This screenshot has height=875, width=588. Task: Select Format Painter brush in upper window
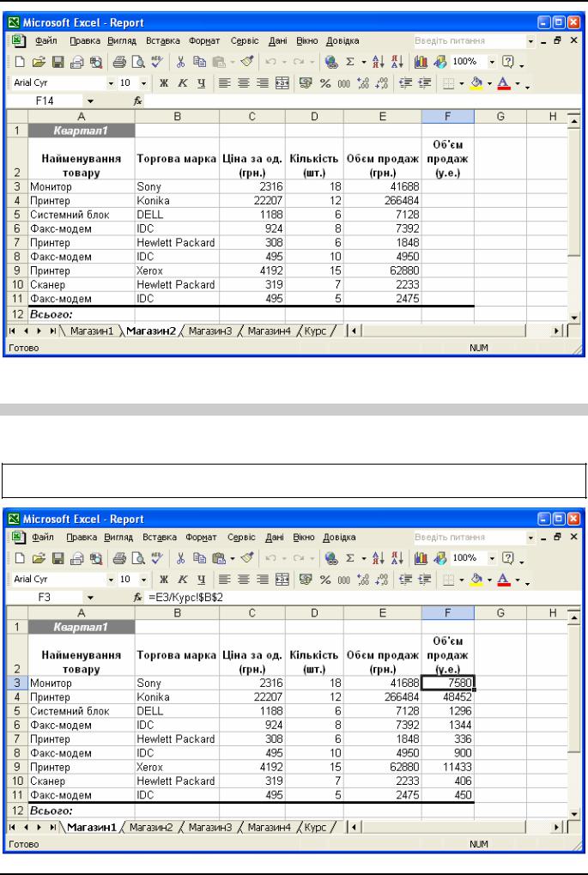coord(247,62)
